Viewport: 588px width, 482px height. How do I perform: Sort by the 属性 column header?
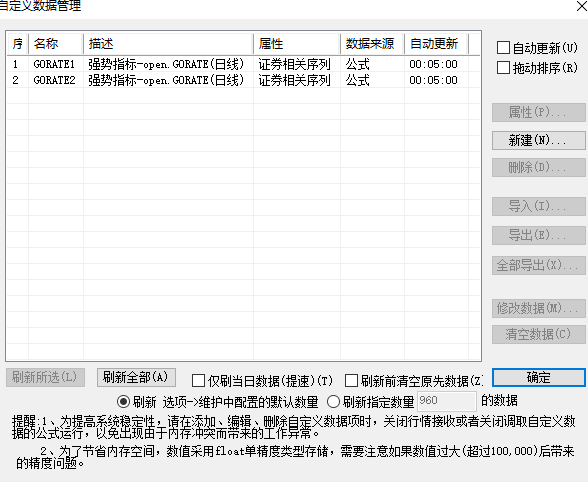[297, 44]
